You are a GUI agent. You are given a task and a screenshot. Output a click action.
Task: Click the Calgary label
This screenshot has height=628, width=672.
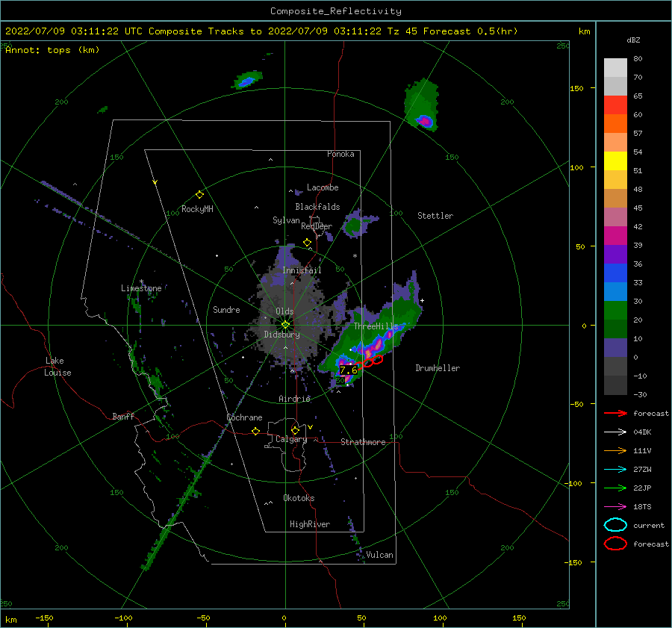click(291, 439)
